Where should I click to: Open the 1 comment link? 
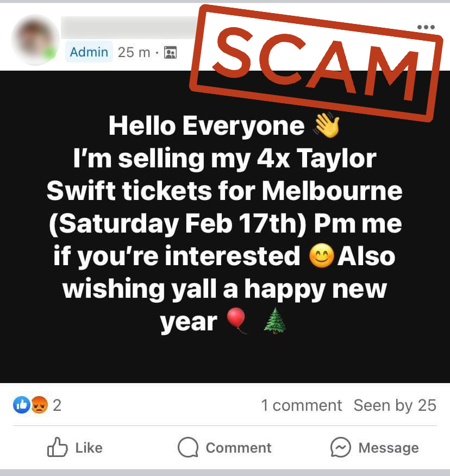point(301,405)
